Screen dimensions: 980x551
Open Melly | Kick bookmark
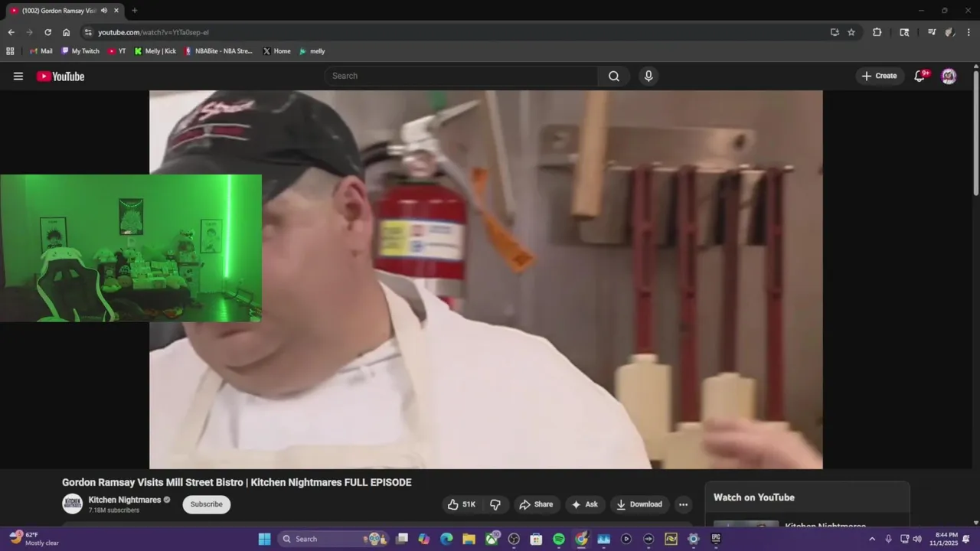coord(155,51)
